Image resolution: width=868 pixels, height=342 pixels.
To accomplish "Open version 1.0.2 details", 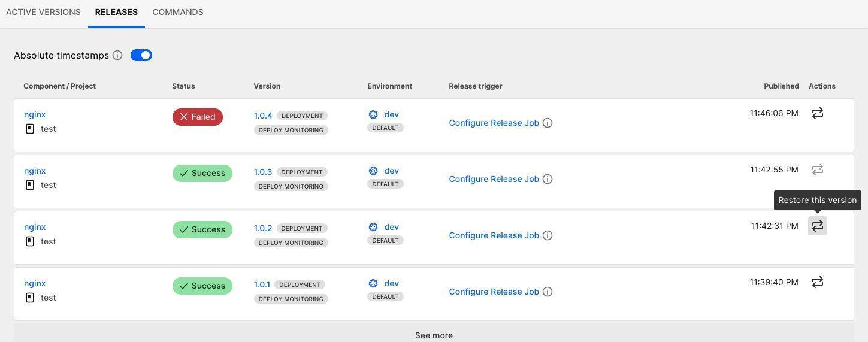I will pos(263,228).
